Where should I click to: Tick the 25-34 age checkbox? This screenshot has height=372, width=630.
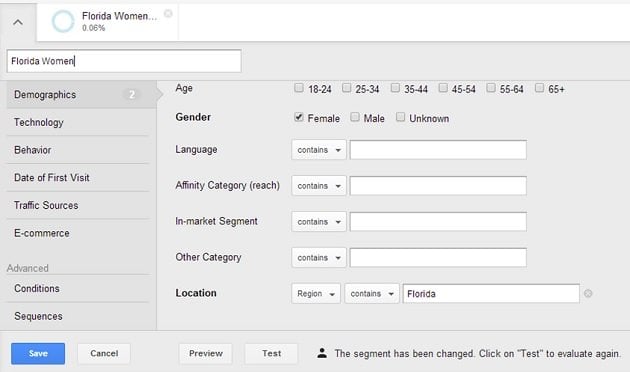(346, 88)
